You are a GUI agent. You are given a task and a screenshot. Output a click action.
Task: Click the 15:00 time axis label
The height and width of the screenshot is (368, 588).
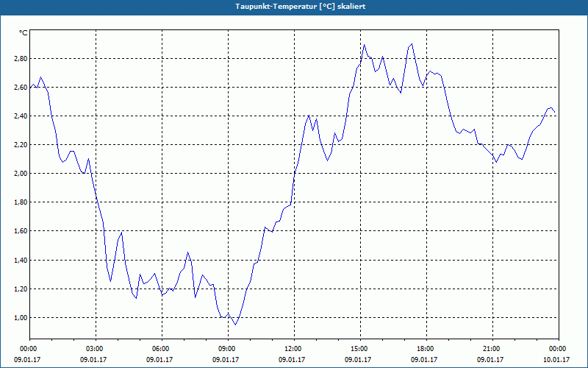[360, 349]
